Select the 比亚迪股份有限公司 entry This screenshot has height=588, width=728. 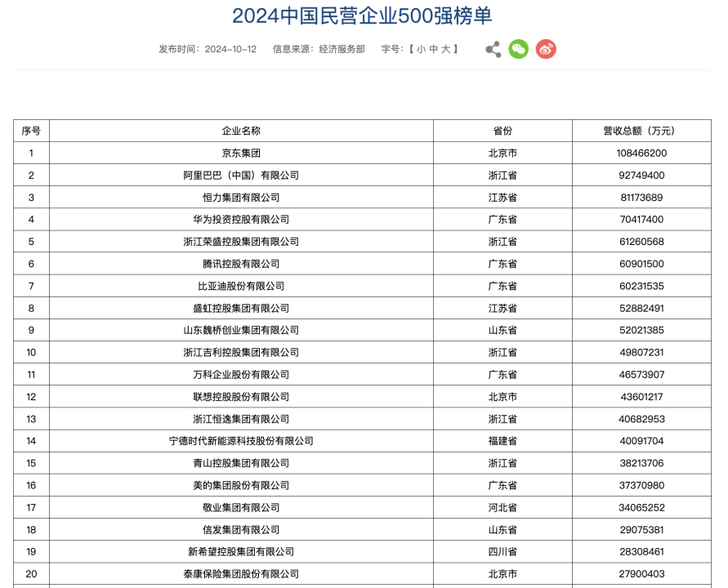pos(241,286)
